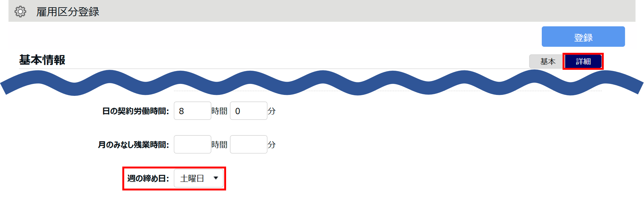Click the 月のみなし残業時間 minutes field
Screen dimensions: 644x198
(248, 145)
